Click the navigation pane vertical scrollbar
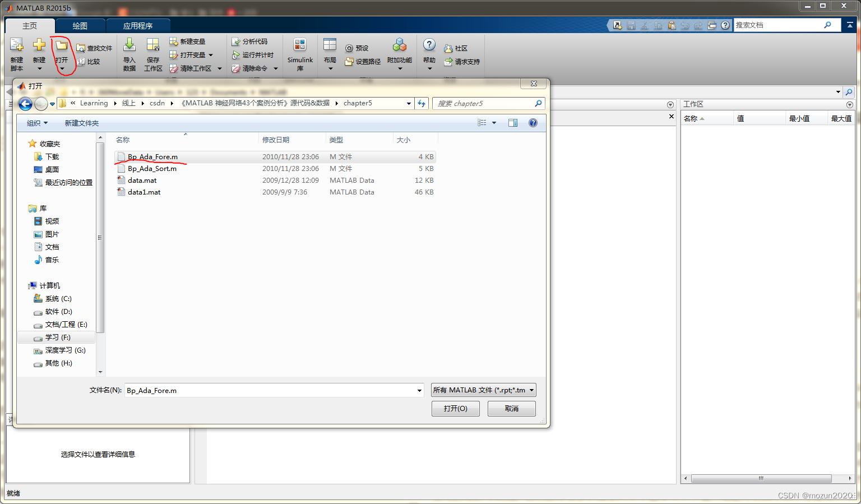This screenshot has width=861, height=504. (x=100, y=238)
